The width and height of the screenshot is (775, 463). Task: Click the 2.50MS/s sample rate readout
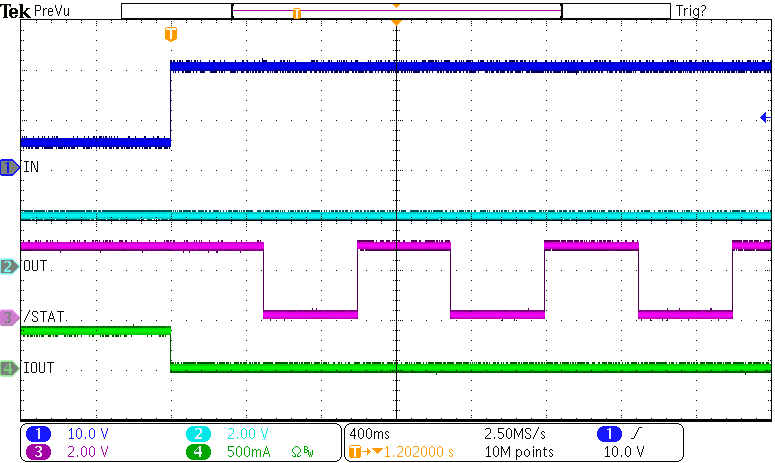pyautogui.click(x=515, y=434)
